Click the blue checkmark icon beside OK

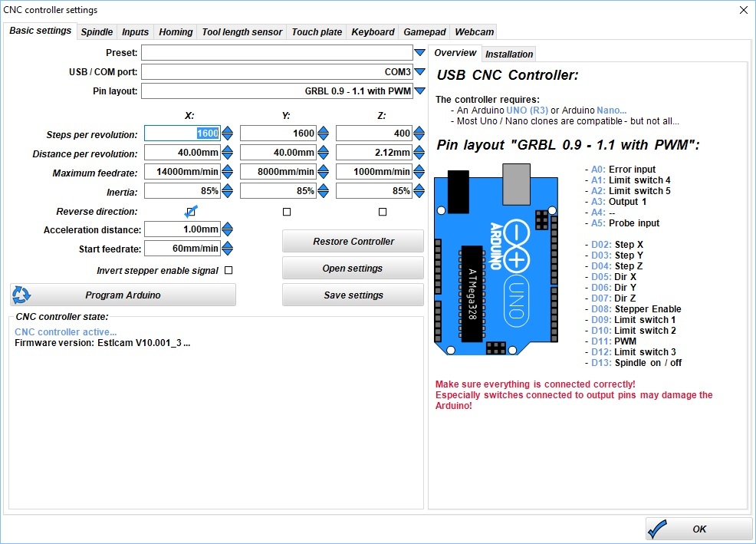(x=658, y=529)
